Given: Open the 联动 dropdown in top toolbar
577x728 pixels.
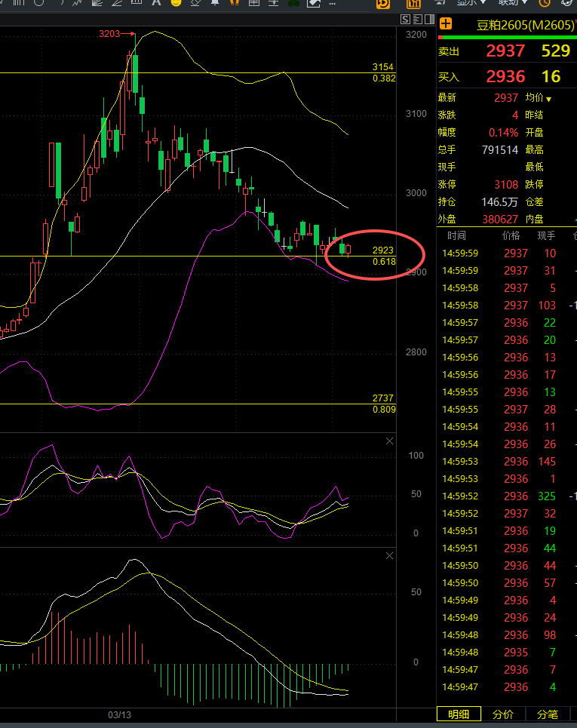Looking at the screenshot, I should [513, 3].
